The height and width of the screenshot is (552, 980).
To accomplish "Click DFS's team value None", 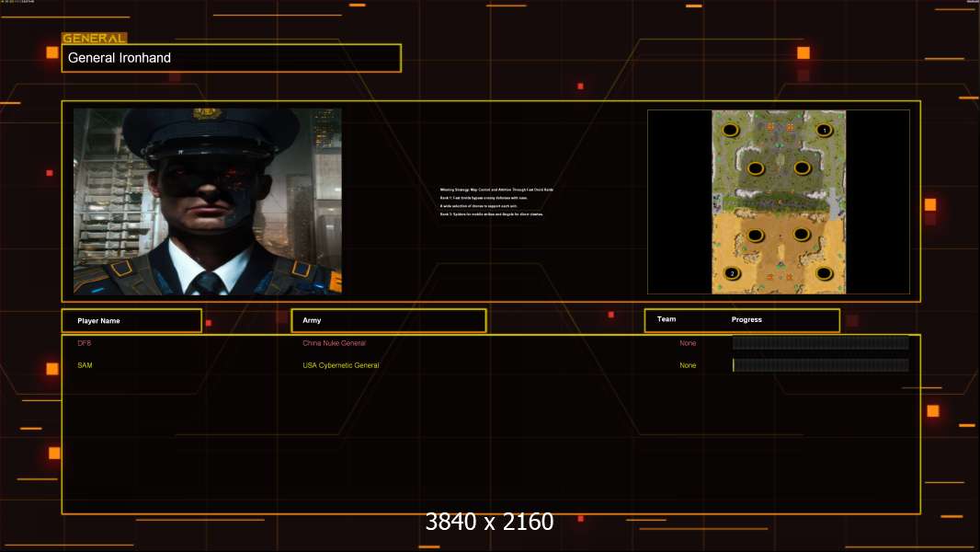I will click(x=688, y=343).
